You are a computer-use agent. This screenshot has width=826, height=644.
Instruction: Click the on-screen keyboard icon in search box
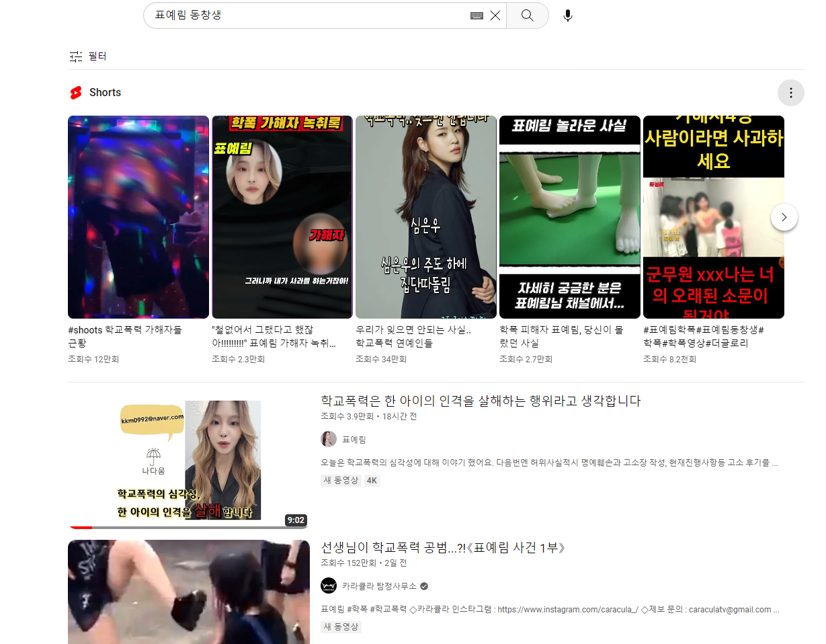click(x=477, y=15)
